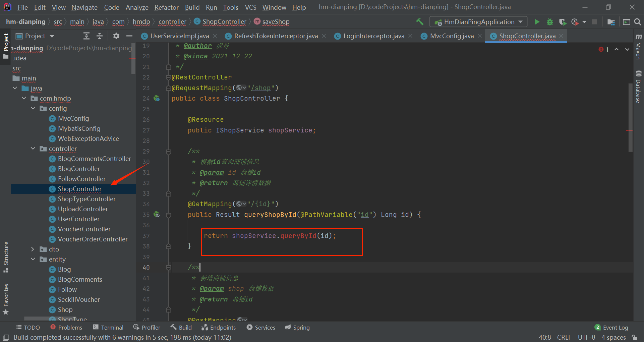Image resolution: width=644 pixels, height=342 pixels.
Task: Click gutter bean icon at line 24
Action: [157, 99]
